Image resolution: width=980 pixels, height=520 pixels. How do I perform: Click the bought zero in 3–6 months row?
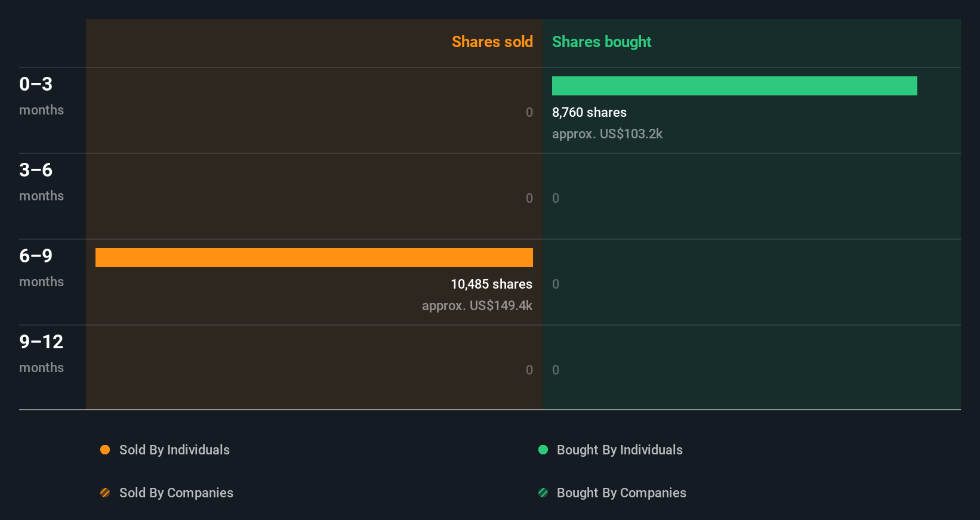[x=556, y=198]
